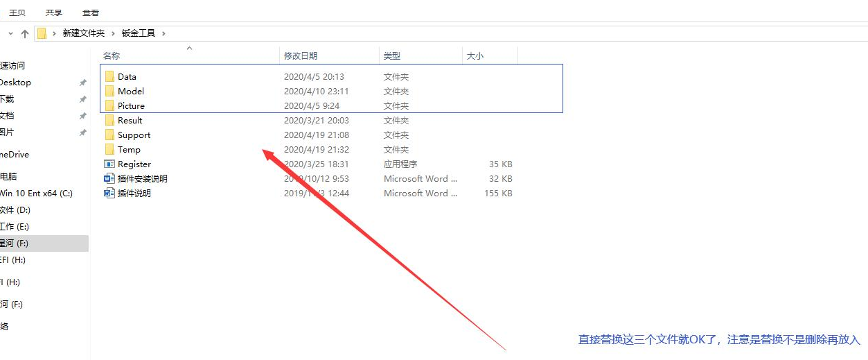Click the Picture folder icon
The image size is (868, 360).
109,106
